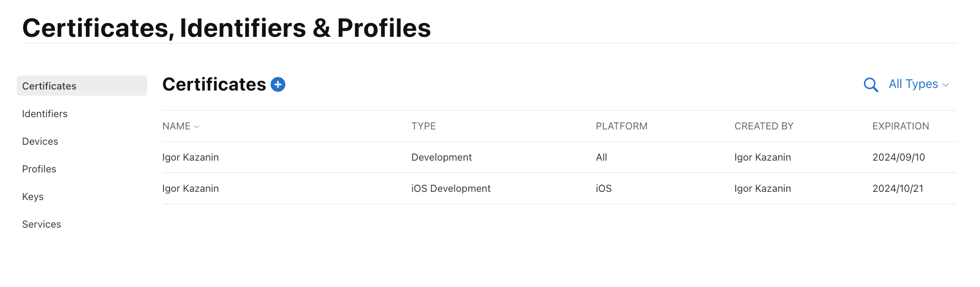Open the Profiles section

coord(39,169)
